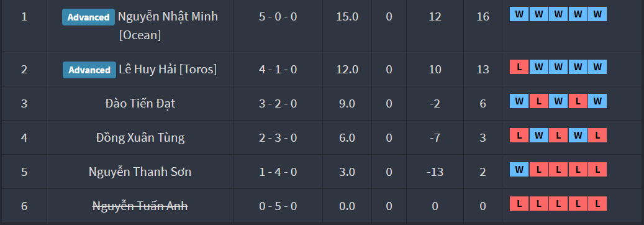This screenshot has width=644, height=225.
Task: Click the 15.0 points cell of rank 1
Action: 347,17
